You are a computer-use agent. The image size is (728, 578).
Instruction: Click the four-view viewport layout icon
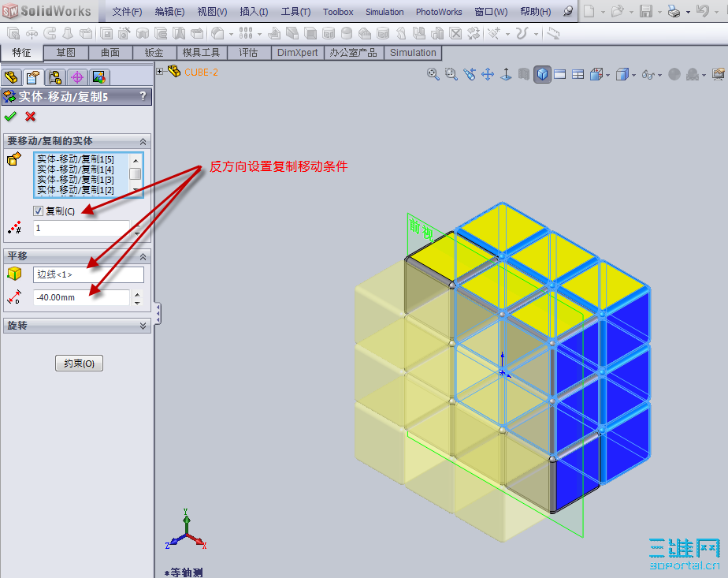pyautogui.click(x=578, y=74)
